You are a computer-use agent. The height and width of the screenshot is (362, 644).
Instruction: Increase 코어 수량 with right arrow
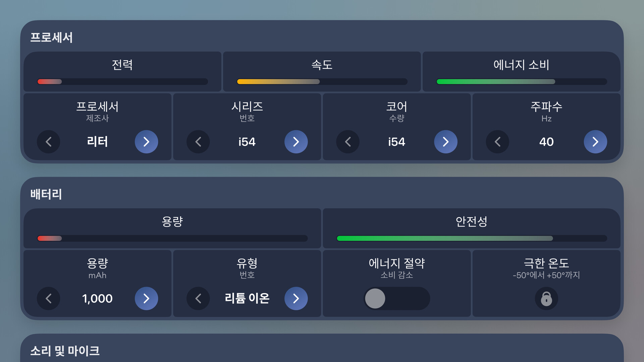(445, 142)
